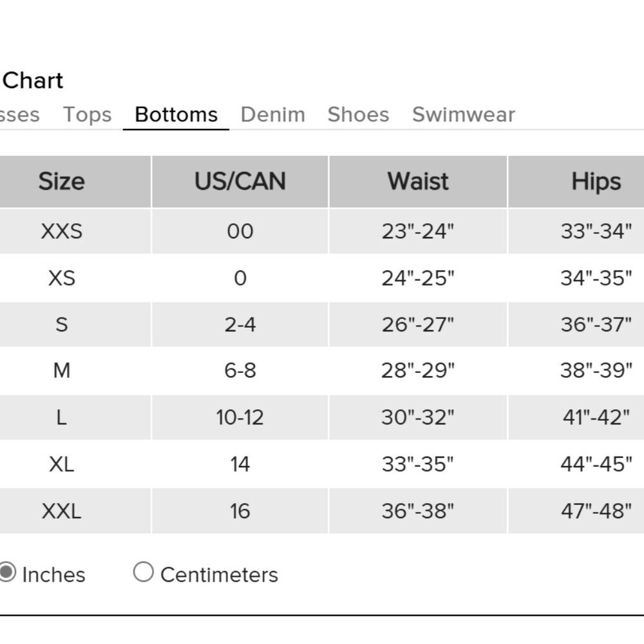This screenshot has width=644, height=644.
Task: Click the XXL size row label
Action: coord(61,511)
